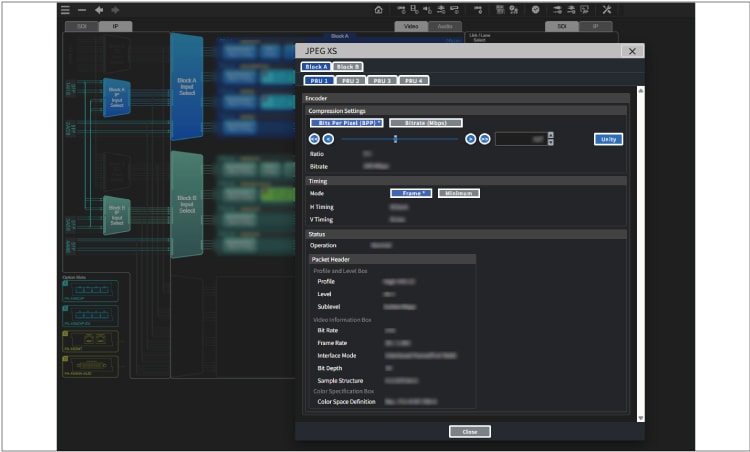The image size is (750, 452).
Task: Click the fast decrease double-arrow button
Action: pos(314,139)
